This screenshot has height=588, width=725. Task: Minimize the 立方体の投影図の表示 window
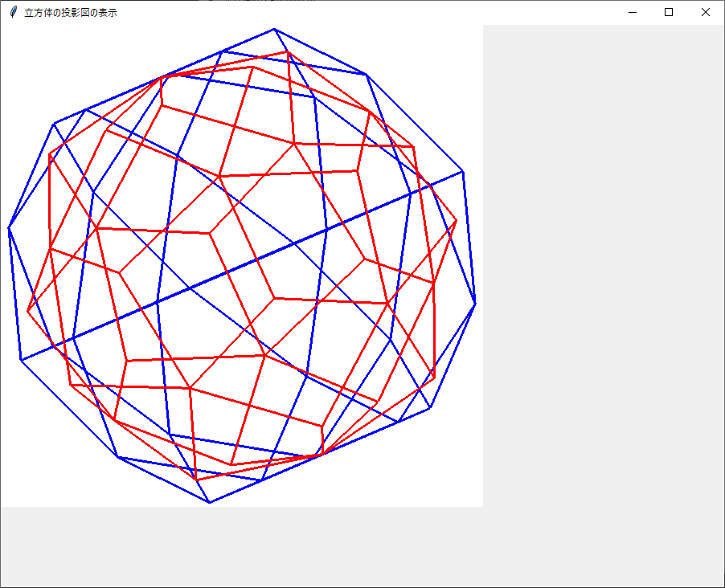click(633, 13)
